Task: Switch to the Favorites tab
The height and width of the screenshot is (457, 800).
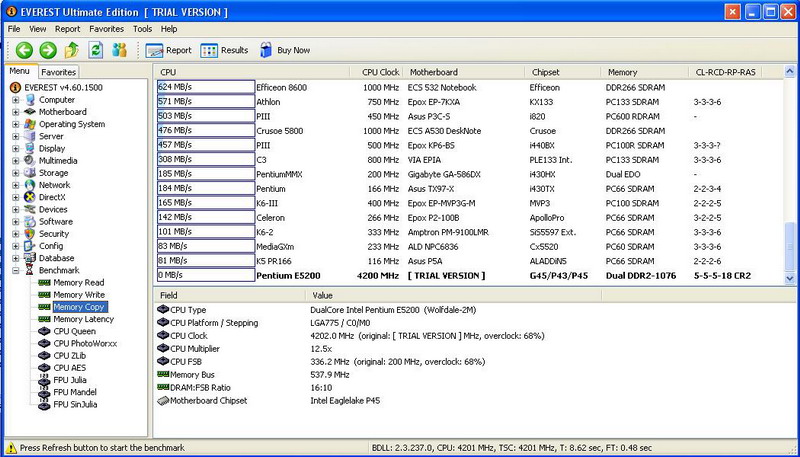Action: pyautogui.click(x=59, y=72)
